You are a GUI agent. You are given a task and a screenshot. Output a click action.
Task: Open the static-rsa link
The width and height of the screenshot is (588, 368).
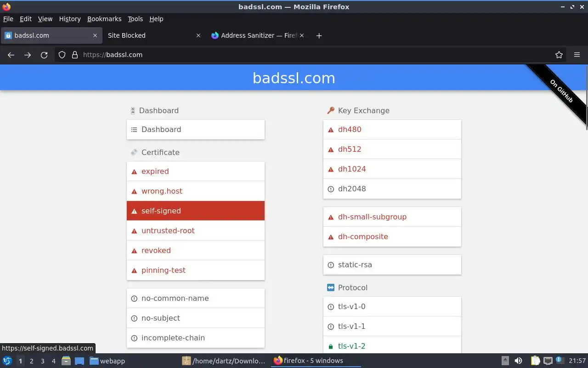(392, 265)
